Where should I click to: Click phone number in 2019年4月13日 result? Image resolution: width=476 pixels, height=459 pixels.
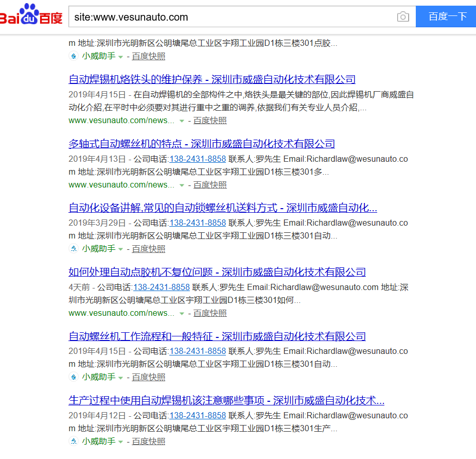[198, 159]
